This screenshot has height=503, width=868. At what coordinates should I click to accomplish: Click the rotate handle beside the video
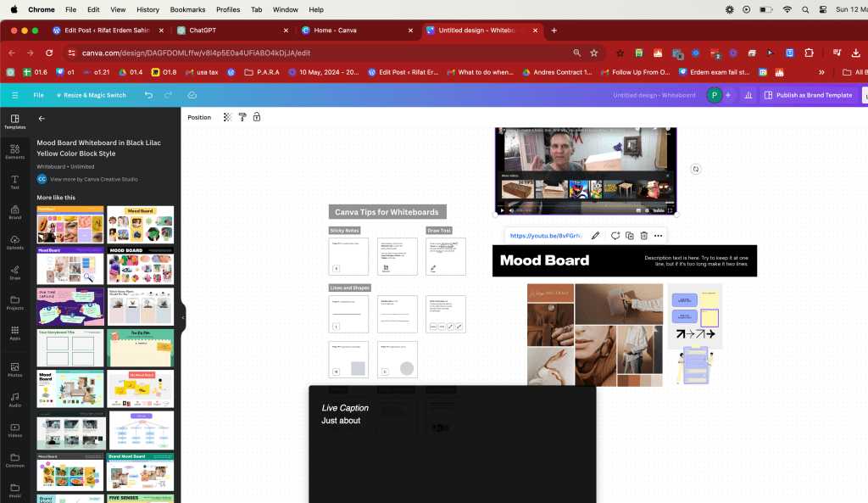pos(696,169)
